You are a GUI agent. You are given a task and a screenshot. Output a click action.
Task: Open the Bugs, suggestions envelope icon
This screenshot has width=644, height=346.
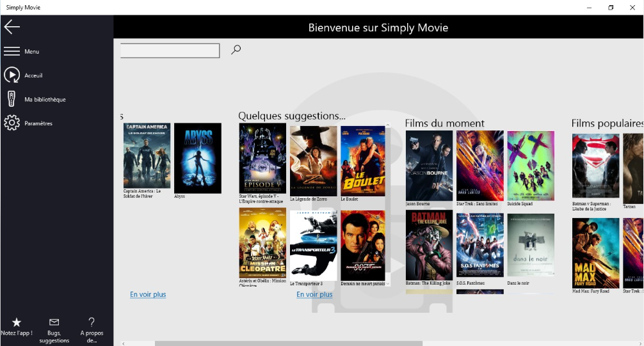click(54, 322)
